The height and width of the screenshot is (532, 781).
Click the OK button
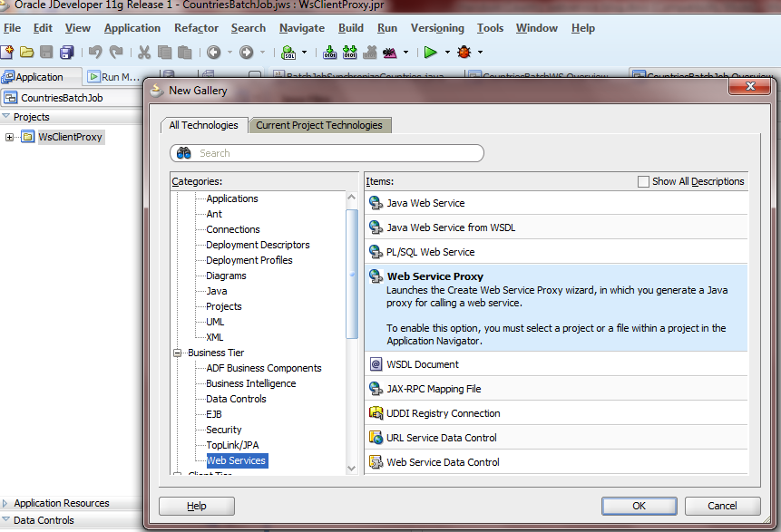pos(639,506)
